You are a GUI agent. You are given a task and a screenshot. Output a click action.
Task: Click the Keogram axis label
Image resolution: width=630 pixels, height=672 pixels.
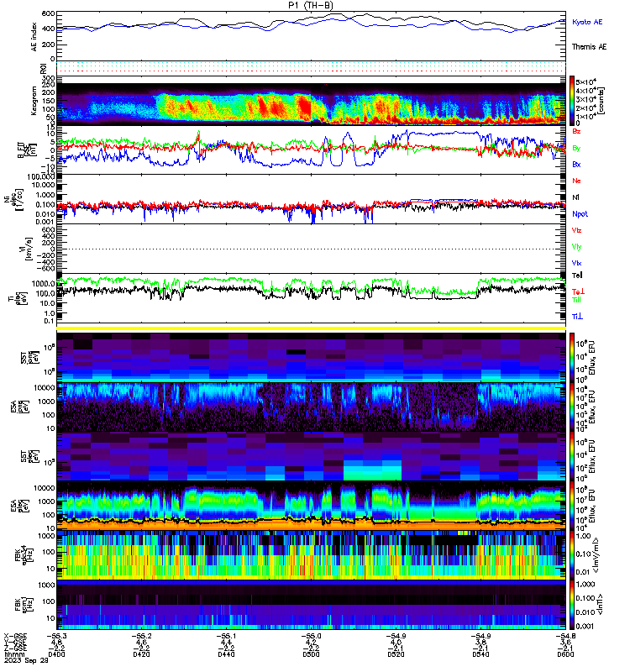point(34,101)
